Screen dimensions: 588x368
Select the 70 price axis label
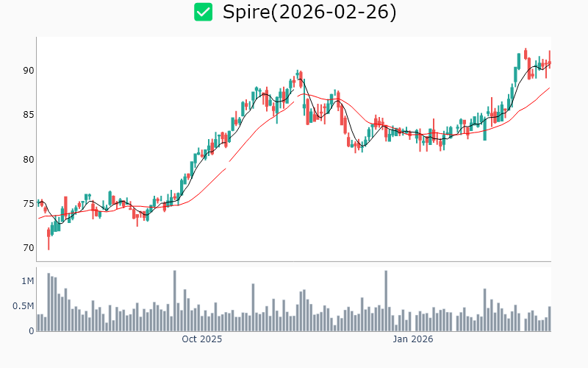28,247
